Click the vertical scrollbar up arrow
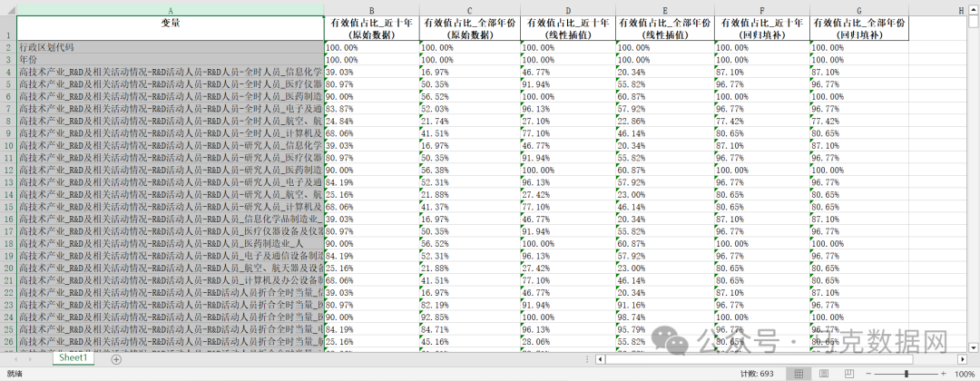The width and height of the screenshot is (980, 381). (973, 9)
